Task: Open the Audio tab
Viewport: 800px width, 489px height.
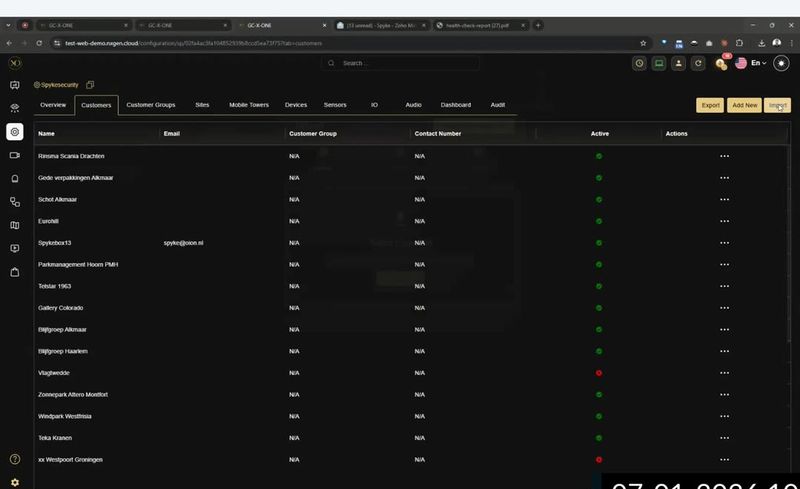Action: [x=413, y=105]
